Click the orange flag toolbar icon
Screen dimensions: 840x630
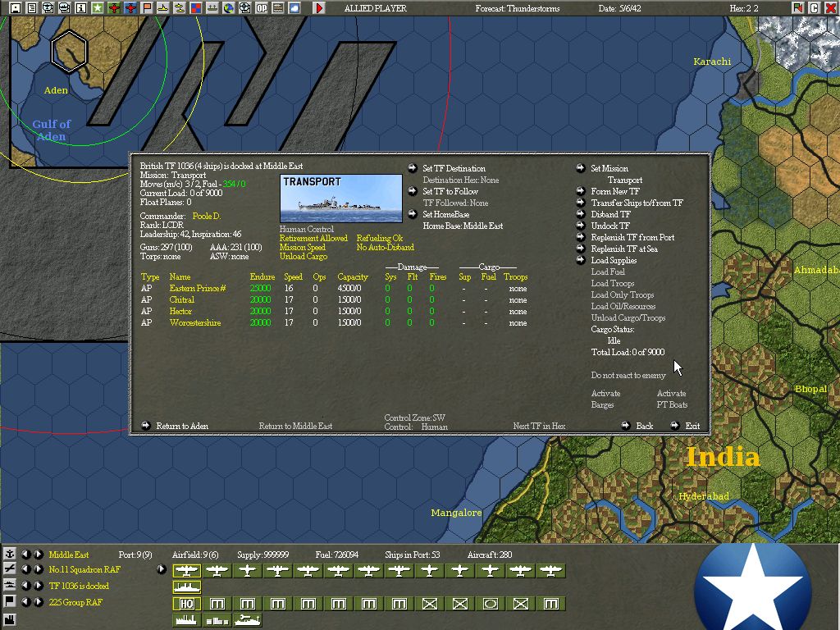(147, 8)
